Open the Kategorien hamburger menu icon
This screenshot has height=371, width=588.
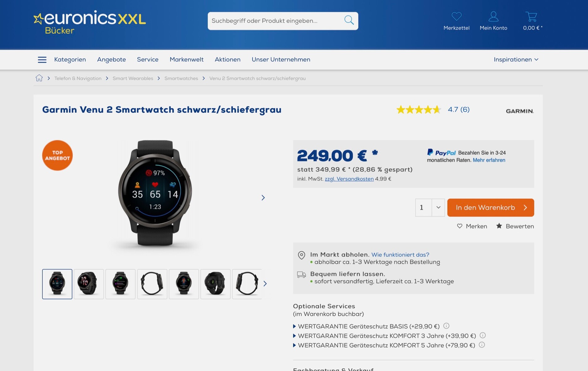42,60
